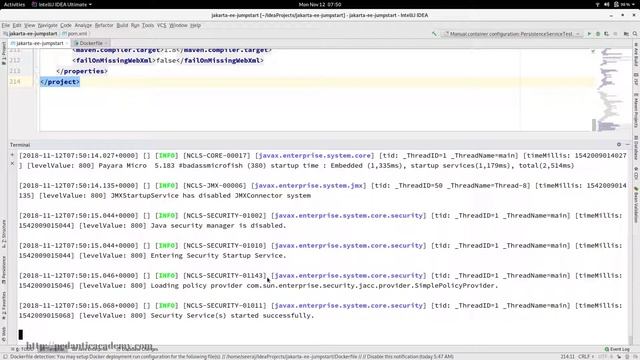Screen dimensions: 640x360
Task: Open the Window menu
Action: tap(178, 25)
